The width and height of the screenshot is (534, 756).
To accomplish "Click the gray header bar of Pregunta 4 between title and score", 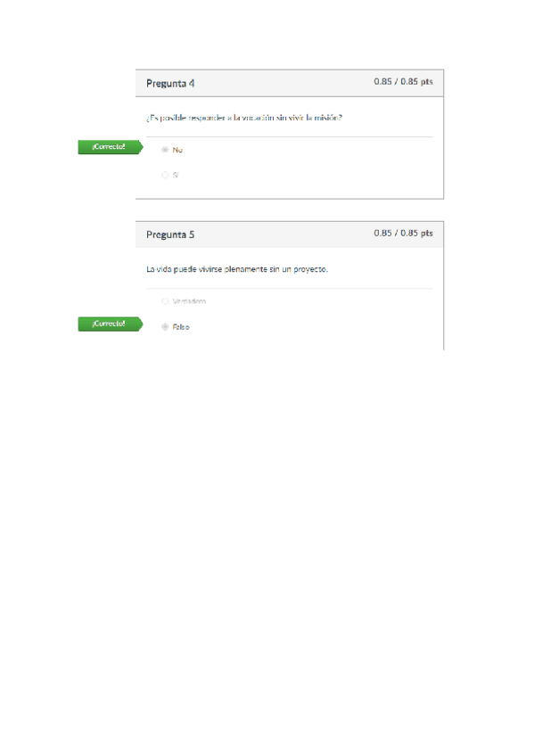I will pos(284,84).
